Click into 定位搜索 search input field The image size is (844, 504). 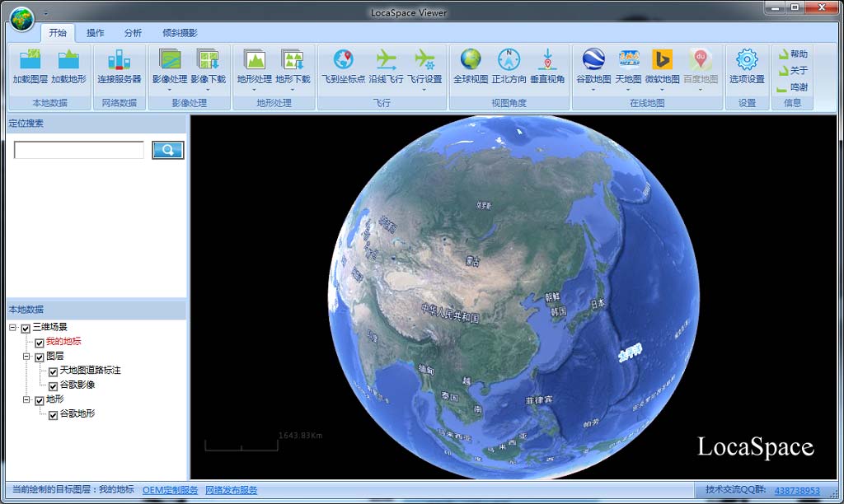coord(79,150)
